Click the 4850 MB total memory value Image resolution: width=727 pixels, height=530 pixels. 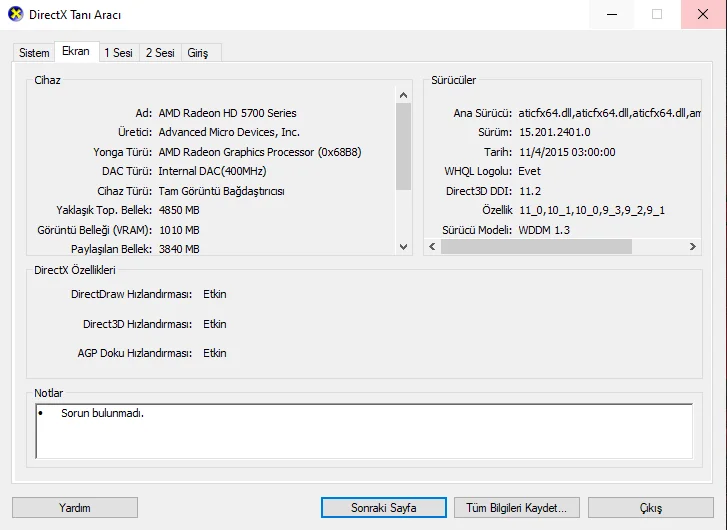[179, 210]
